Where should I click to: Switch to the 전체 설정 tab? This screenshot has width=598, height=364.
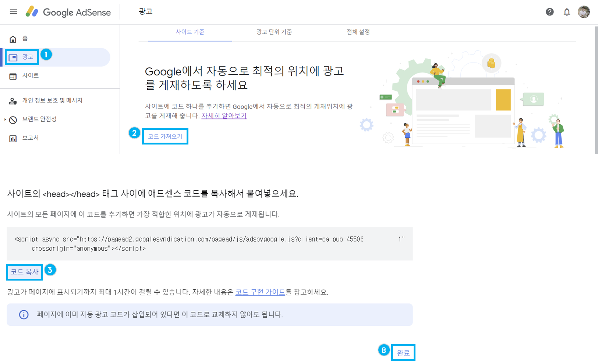[358, 32]
